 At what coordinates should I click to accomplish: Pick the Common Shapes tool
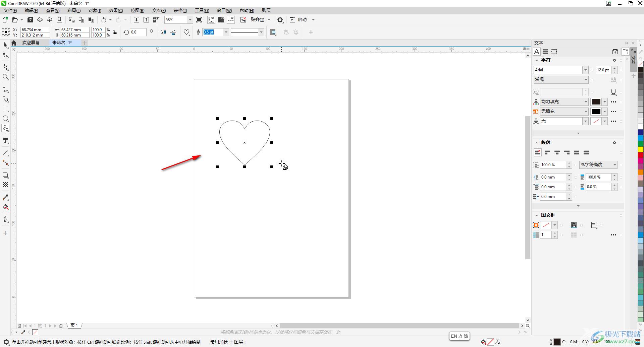(5, 128)
